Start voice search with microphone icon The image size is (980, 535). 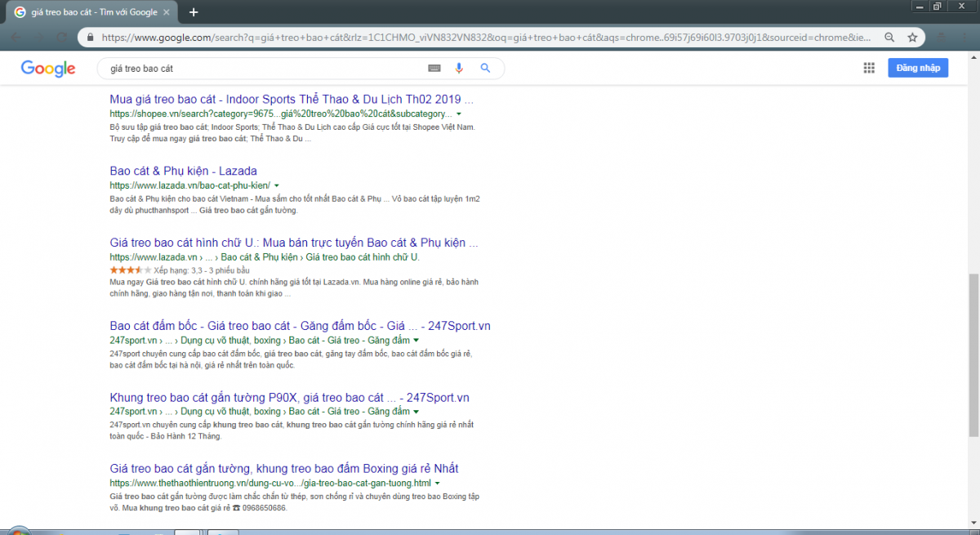pos(459,69)
